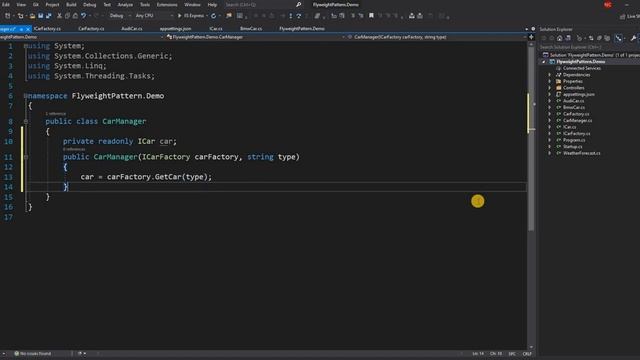Expand the Properties folder node
This screenshot has width=640, height=360.
pyautogui.click(x=549, y=81)
